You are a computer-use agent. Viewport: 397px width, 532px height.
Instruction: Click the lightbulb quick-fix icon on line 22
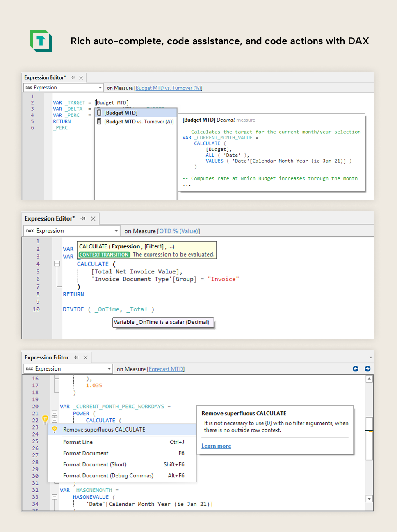[46, 419]
